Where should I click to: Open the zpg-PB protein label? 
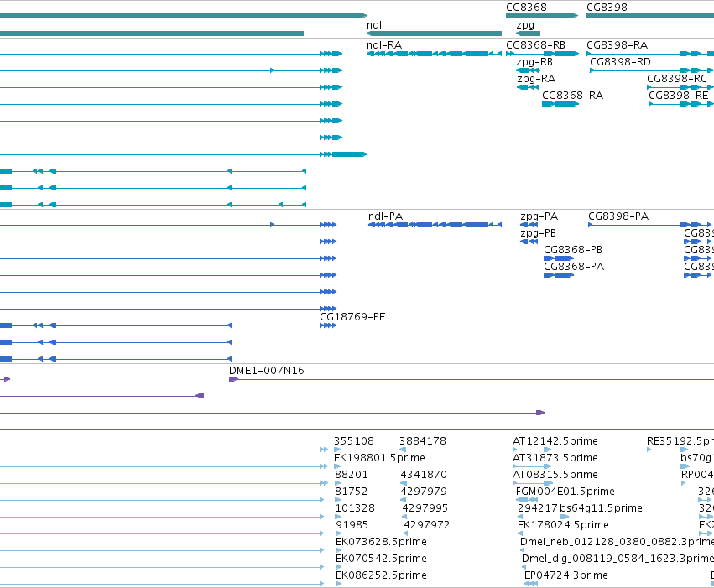pyautogui.click(x=539, y=233)
